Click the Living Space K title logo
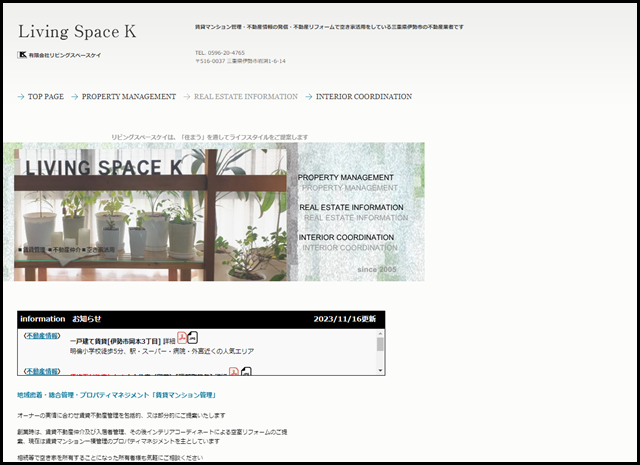Viewport: 640px width, 465px height. click(x=77, y=32)
